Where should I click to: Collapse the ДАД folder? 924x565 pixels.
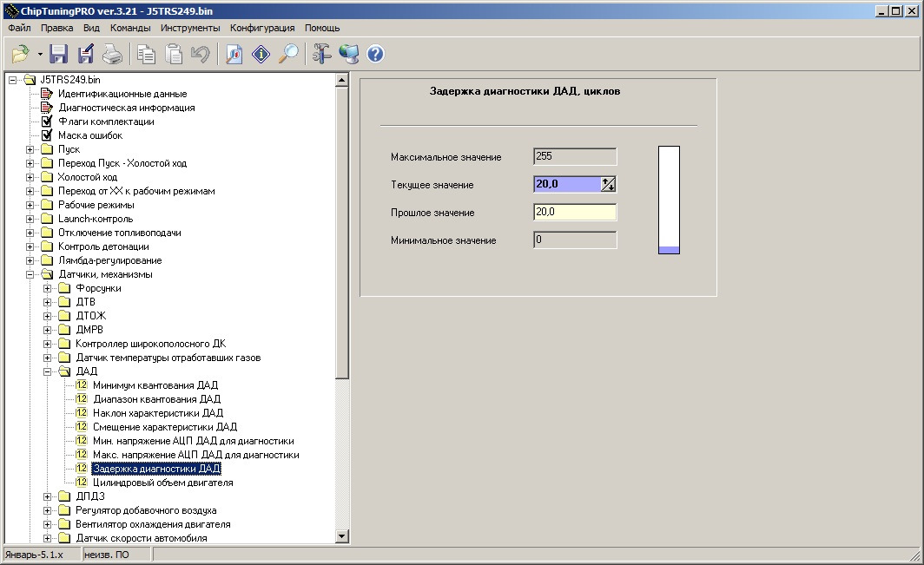click(48, 371)
